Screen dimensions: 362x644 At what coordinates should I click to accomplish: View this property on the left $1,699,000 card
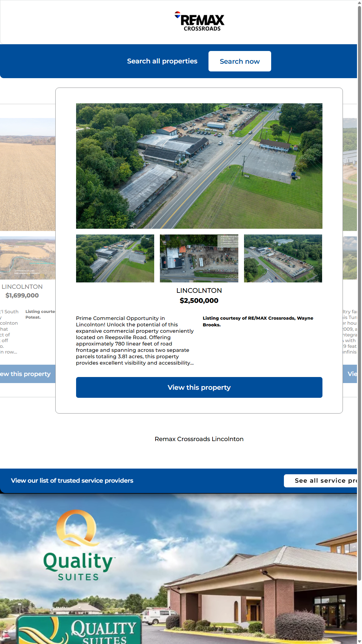point(27,374)
